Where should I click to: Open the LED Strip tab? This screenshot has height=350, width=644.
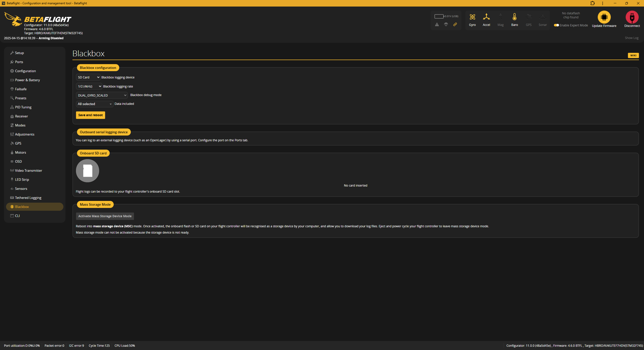(35, 180)
